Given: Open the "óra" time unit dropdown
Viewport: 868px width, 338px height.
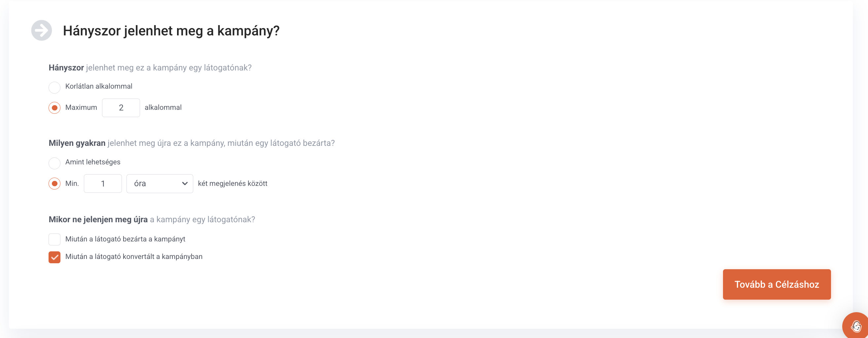Looking at the screenshot, I should (x=160, y=184).
